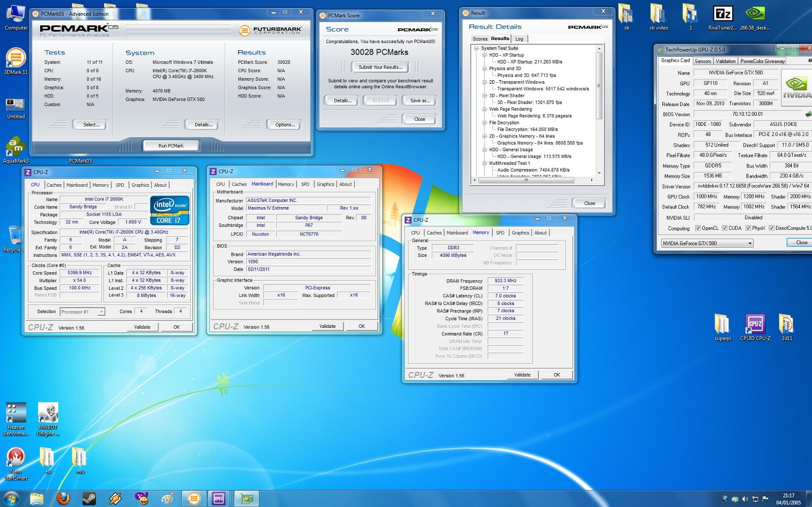Open Yahoo Messenger from the taskbar
Viewport: 812px width, 507px height.
point(142,499)
